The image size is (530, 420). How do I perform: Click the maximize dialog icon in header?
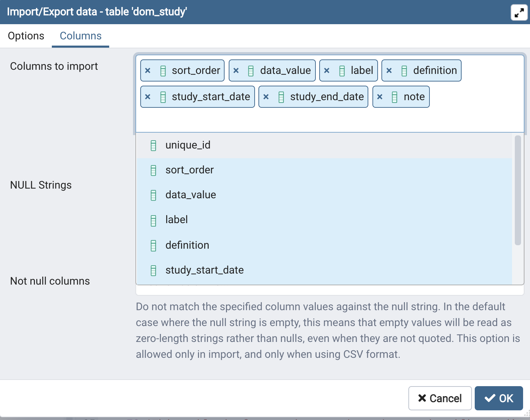[519, 13]
